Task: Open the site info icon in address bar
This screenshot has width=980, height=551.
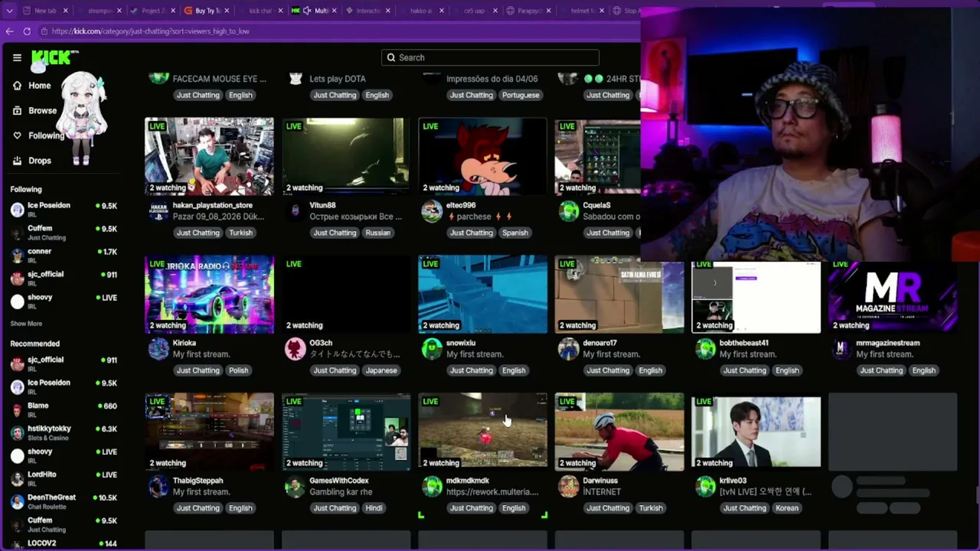Action: click(44, 31)
